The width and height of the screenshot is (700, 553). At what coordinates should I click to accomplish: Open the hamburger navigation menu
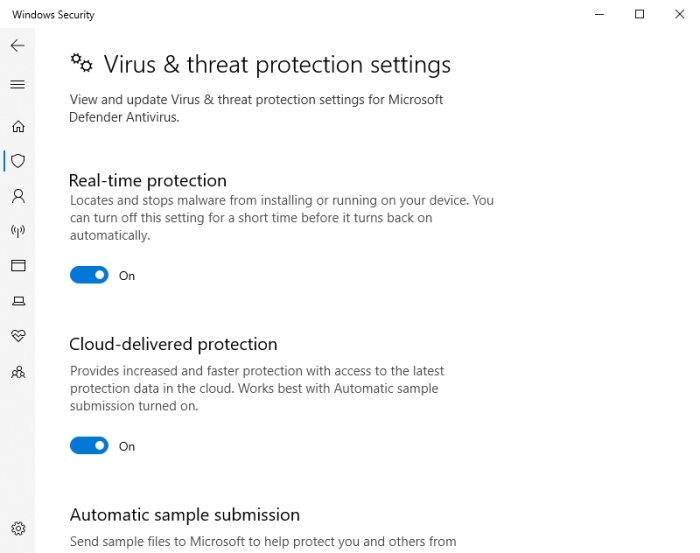(17, 85)
